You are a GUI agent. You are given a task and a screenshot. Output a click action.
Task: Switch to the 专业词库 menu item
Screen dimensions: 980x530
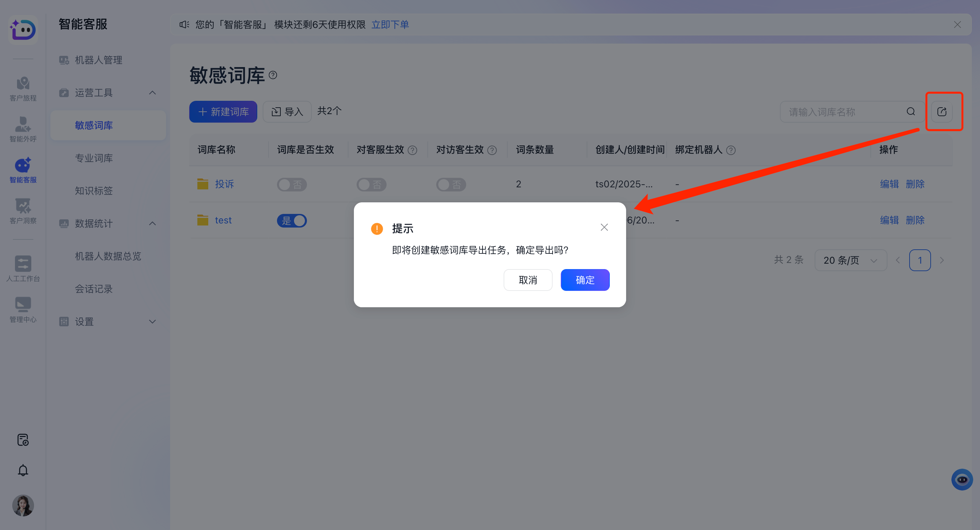click(x=94, y=158)
